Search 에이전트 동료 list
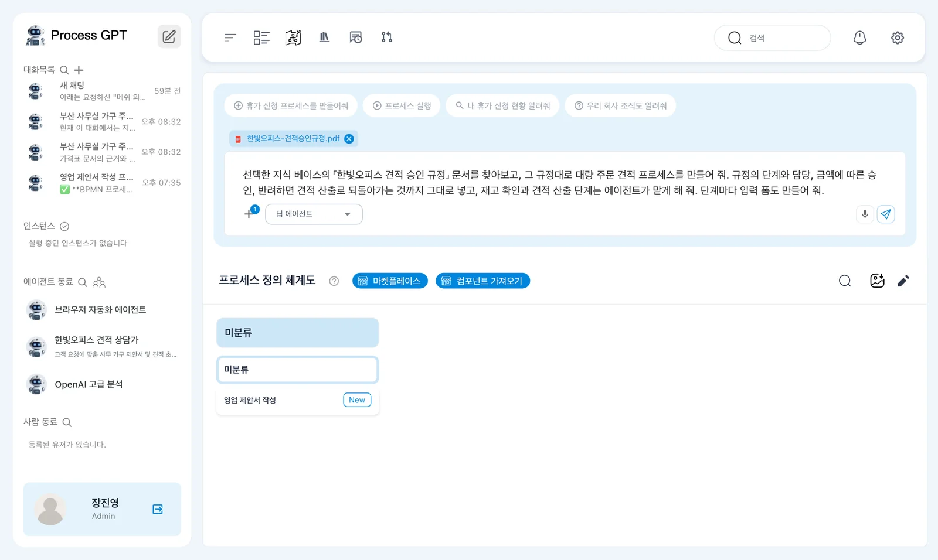The image size is (938, 560). coord(83,282)
